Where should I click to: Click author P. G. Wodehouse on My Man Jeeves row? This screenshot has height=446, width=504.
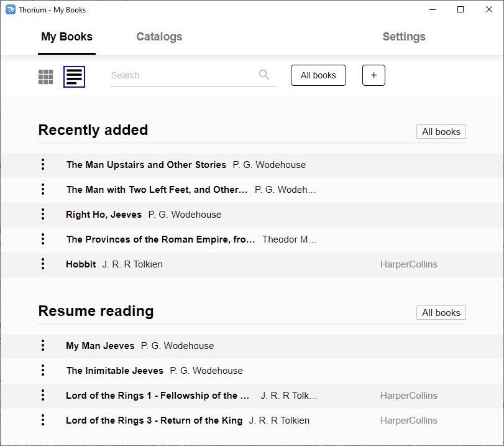click(x=178, y=346)
